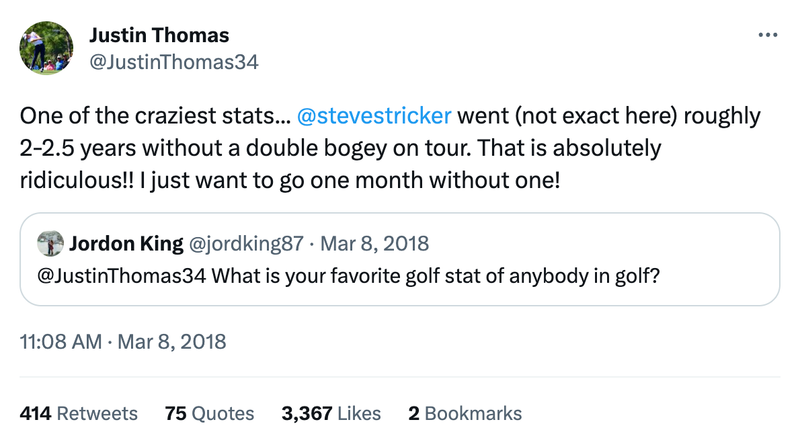Click the Jordon King name in quoted tweet
The image size is (800, 446).
(125, 243)
